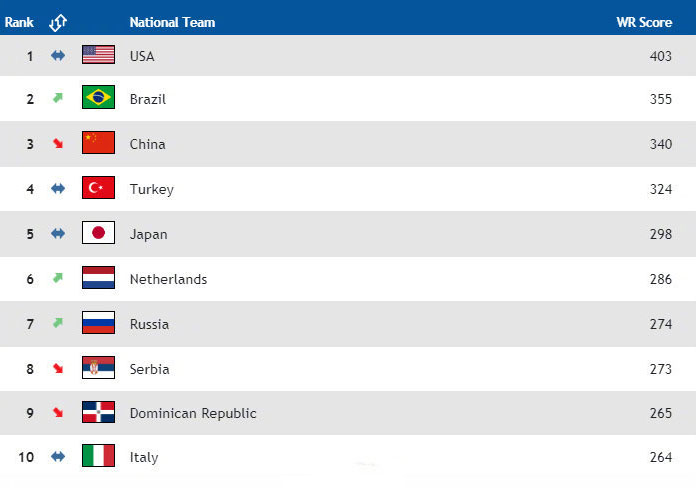The height and width of the screenshot is (488, 696).
Task: Click the National Team column header
Action: tap(172, 22)
